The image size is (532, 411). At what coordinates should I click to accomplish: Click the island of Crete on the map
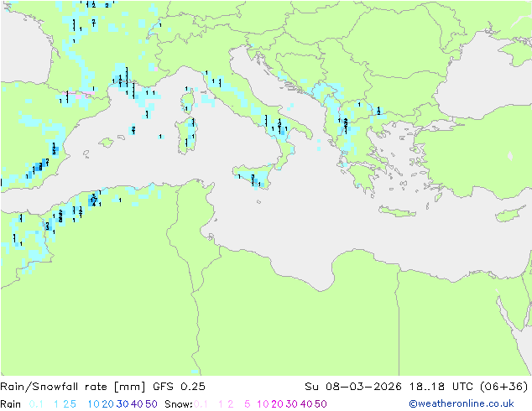(397, 211)
